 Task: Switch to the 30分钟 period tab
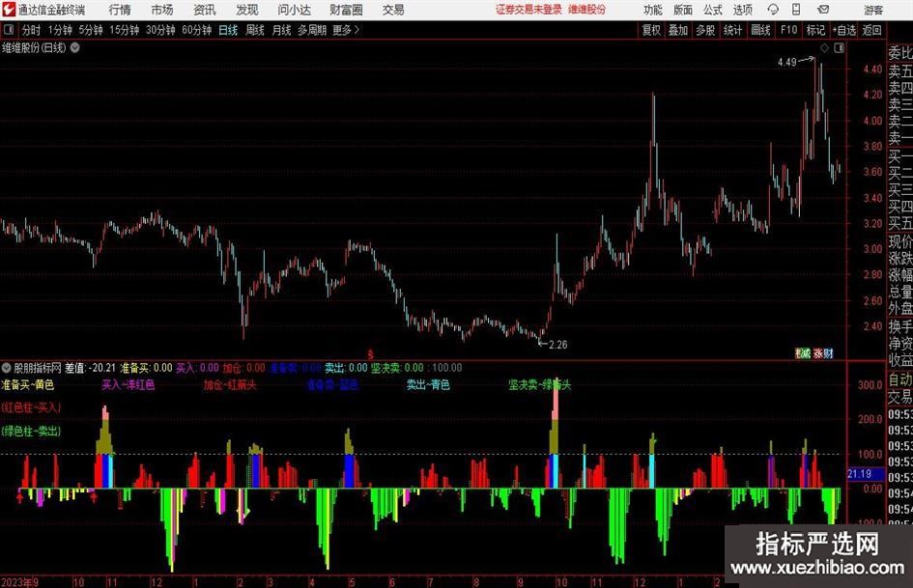(160, 30)
